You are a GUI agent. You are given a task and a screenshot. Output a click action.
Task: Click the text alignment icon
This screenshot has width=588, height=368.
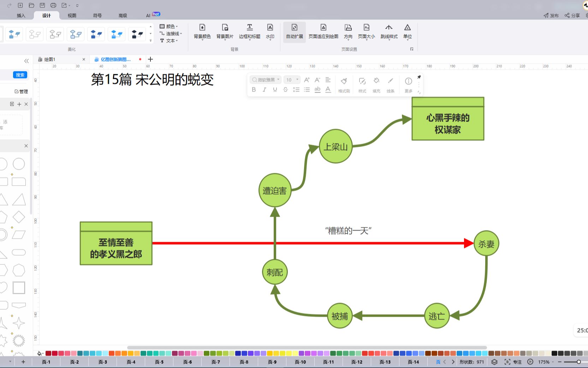(x=328, y=80)
